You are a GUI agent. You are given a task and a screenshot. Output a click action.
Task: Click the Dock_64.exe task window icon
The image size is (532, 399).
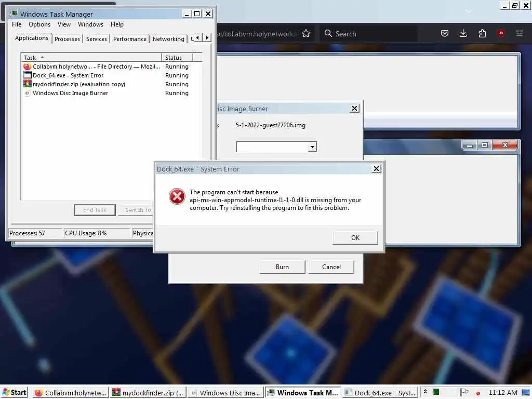tap(27, 75)
